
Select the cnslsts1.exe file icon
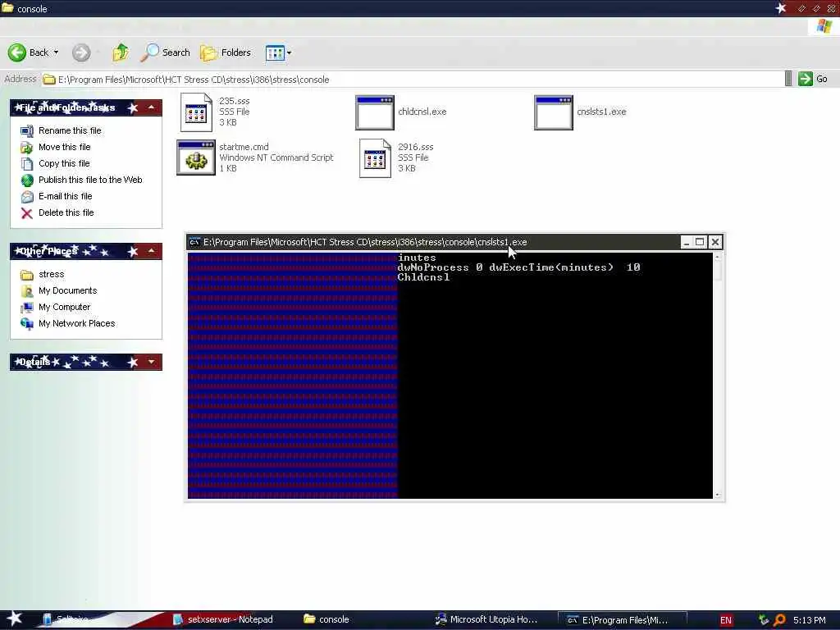[x=554, y=112]
